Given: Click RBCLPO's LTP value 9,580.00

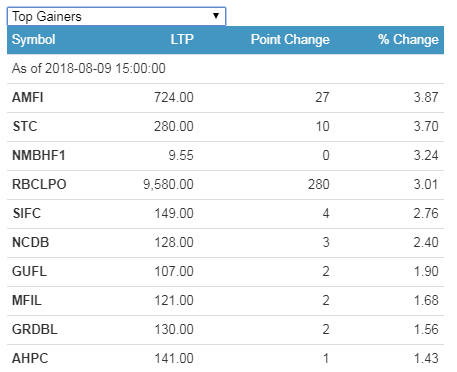Looking at the screenshot, I should (x=168, y=185).
